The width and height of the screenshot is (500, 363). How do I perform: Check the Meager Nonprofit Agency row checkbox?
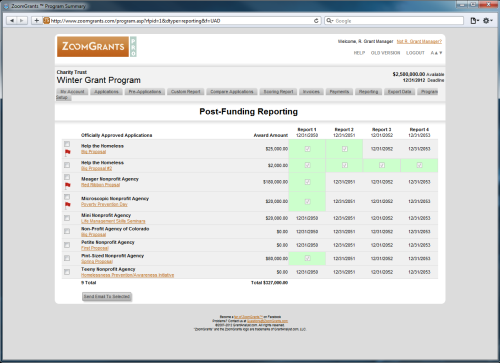(67, 177)
